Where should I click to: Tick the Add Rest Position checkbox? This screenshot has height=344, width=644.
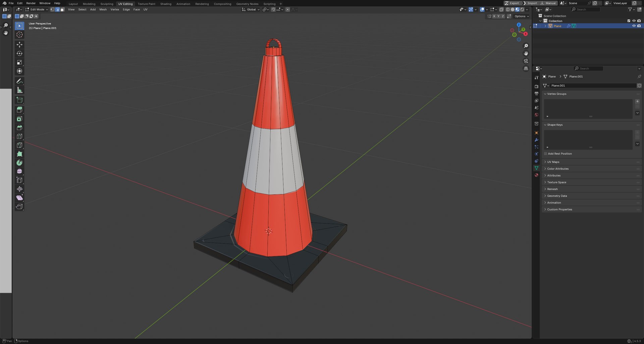pos(545,154)
